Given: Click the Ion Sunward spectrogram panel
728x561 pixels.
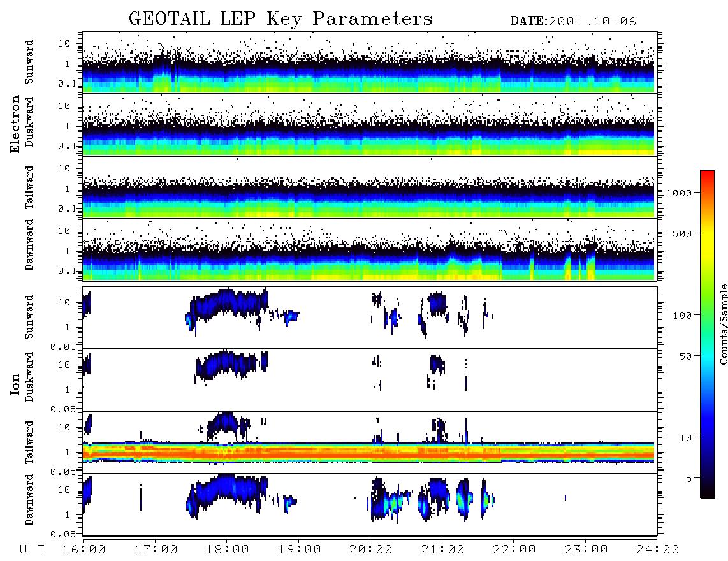Looking at the screenshot, I should coord(370,317).
